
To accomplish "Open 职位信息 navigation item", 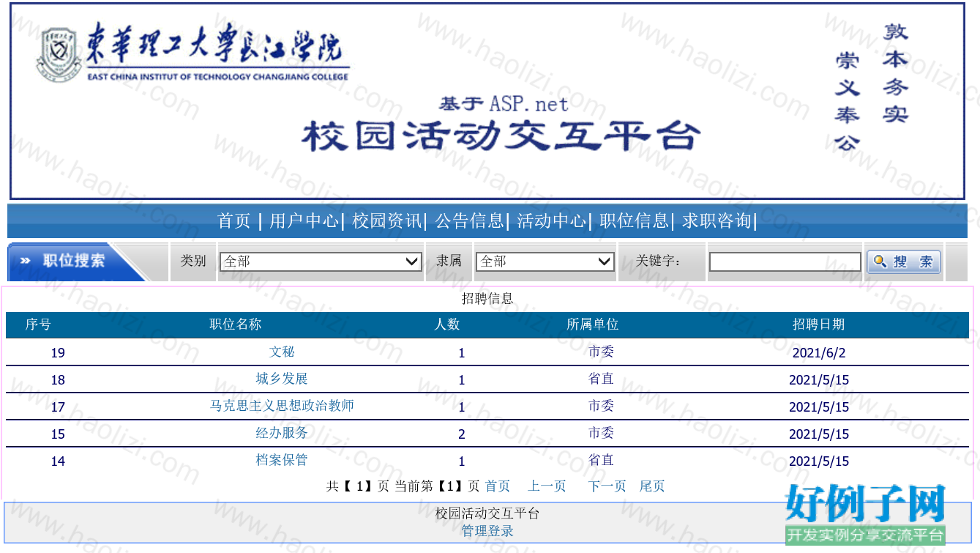I will click(635, 220).
